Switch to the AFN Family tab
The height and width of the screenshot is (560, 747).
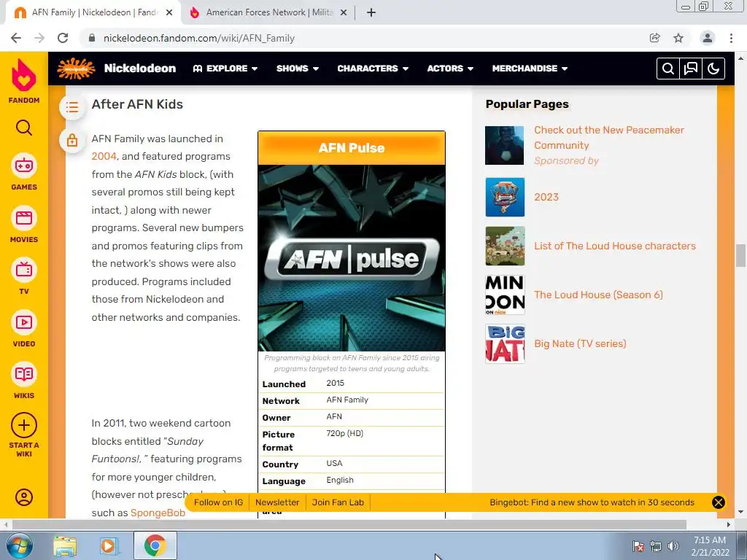tap(93, 12)
